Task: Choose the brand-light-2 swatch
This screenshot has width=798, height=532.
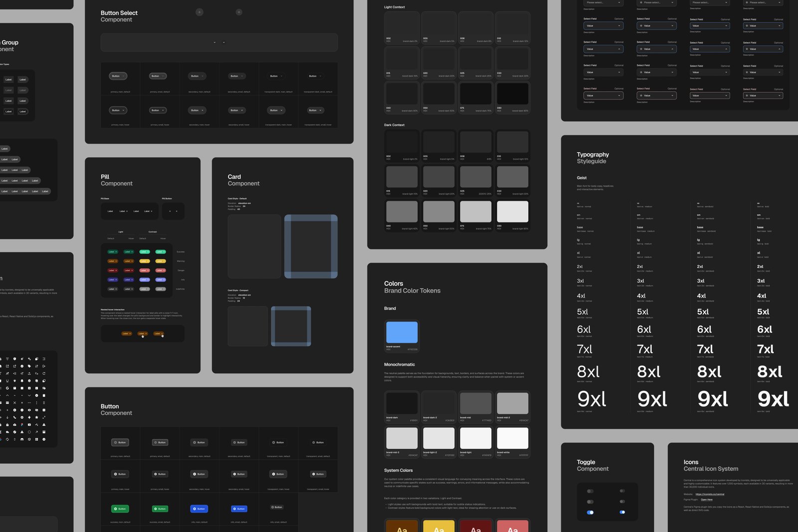Action: (x=439, y=439)
